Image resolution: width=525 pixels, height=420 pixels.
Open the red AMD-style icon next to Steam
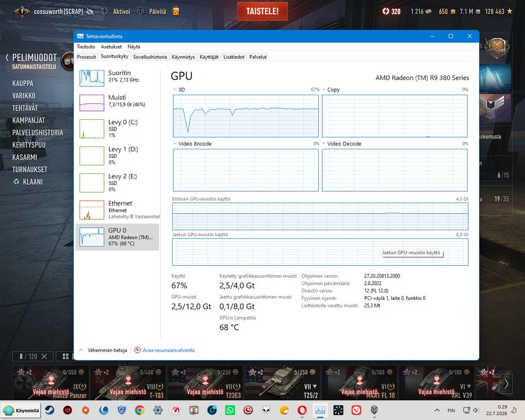point(68,410)
